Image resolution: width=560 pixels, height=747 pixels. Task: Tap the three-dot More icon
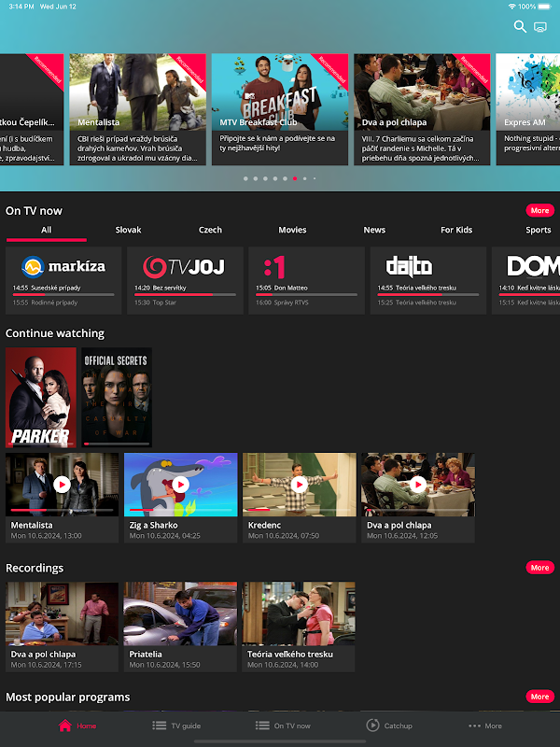(474, 726)
